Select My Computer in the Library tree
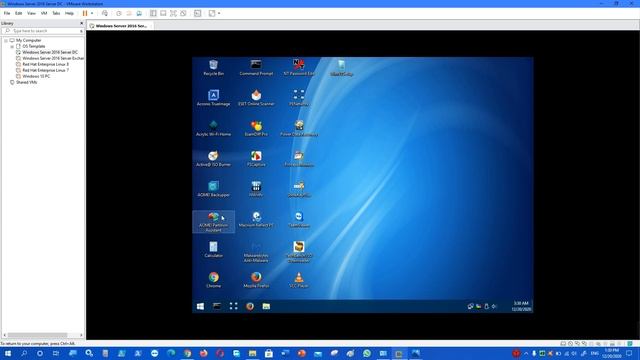The height and width of the screenshot is (360, 640). tap(29, 40)
